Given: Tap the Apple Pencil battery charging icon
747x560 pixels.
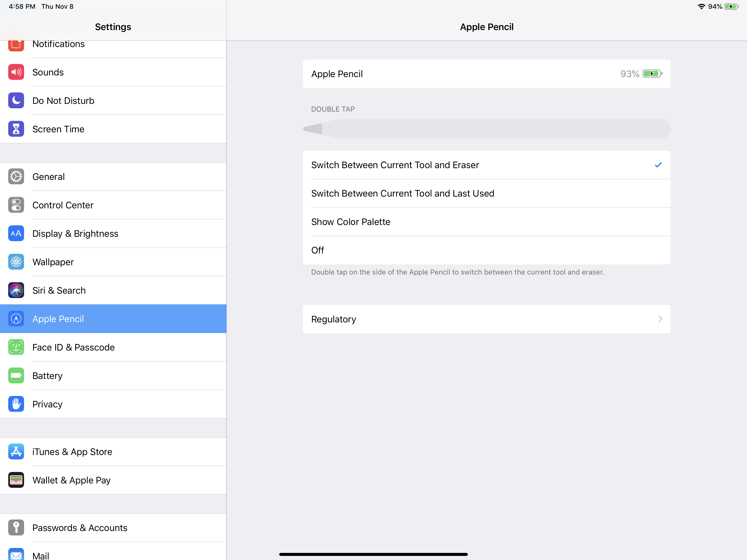Looking at the screenshot, I should (x=652, y=74).
